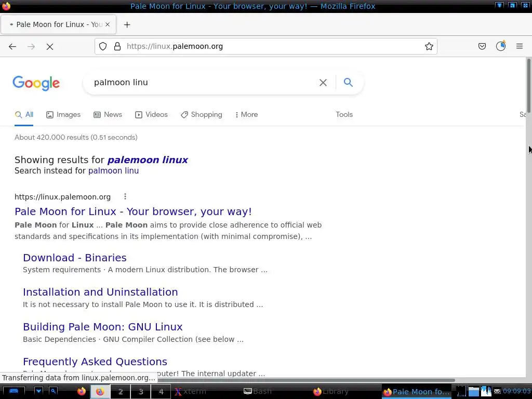Click the corrected 'palemoon linux' link
The image size is (532, 399).
tap(148, 160)
